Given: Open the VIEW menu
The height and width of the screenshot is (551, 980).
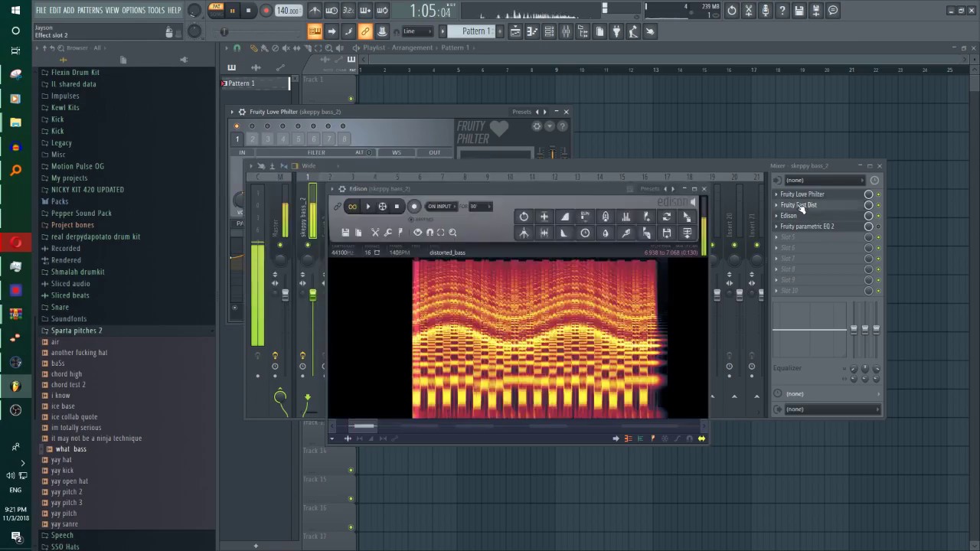Looking at the screenshot, I should pos(112,10).
